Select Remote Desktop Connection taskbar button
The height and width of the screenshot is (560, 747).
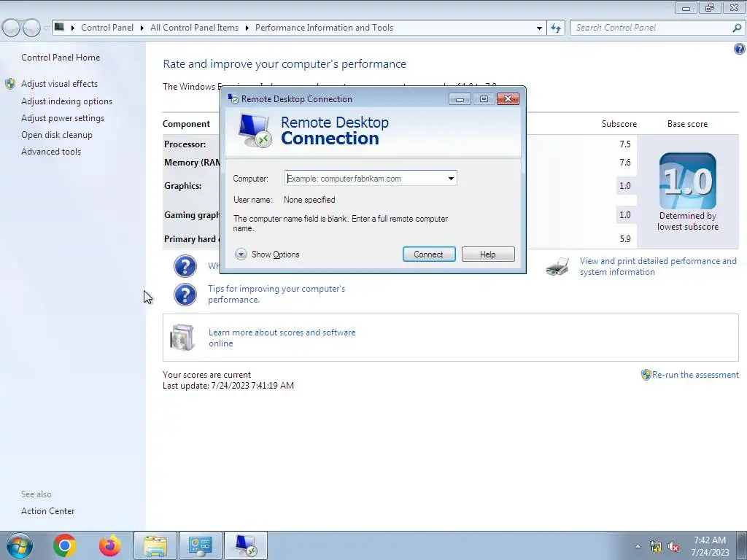point(246,545)
